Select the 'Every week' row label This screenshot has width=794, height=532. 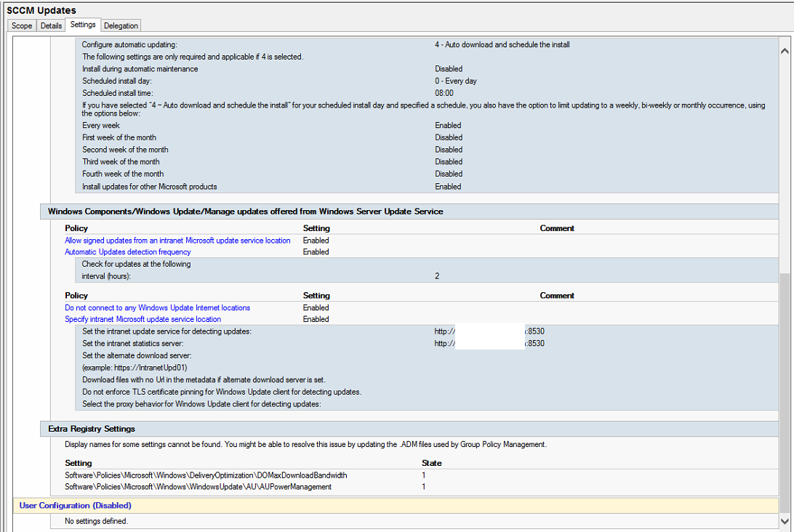point(101,126)
